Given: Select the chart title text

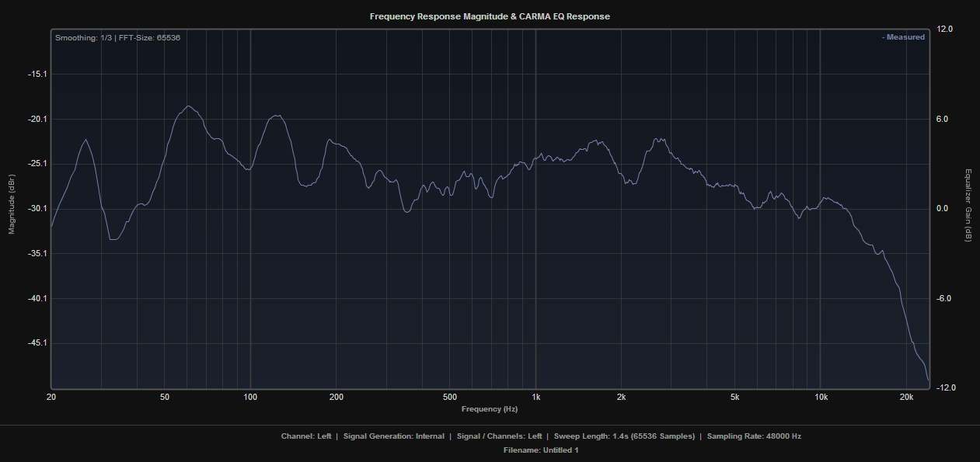Looking at the screenshot, I should click(490, 16).
